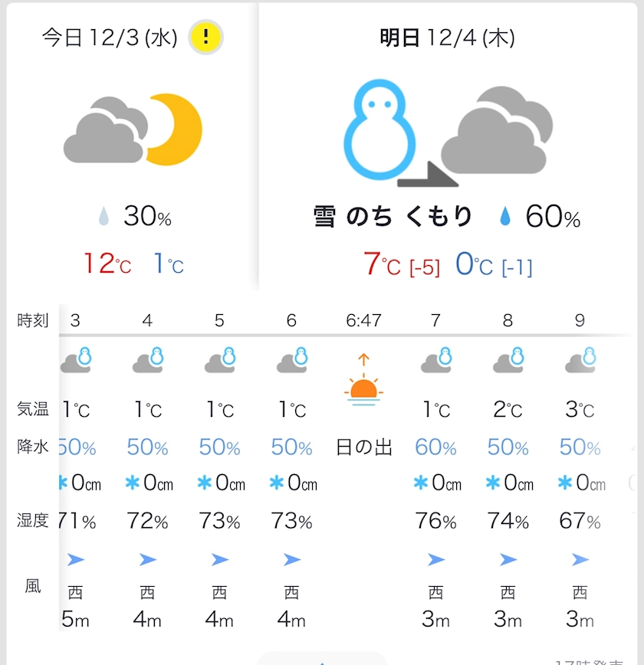The image size is (644, 665).
Task: Expand the collapsed panel at bottom
Action: tap(322, 659)
